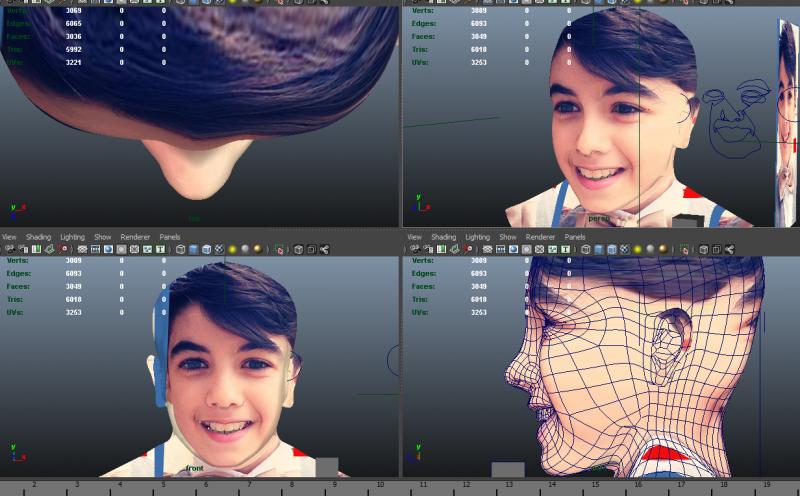
Task: Click Image Plane icon in side view toolbar
Action: tap(455, 249)
